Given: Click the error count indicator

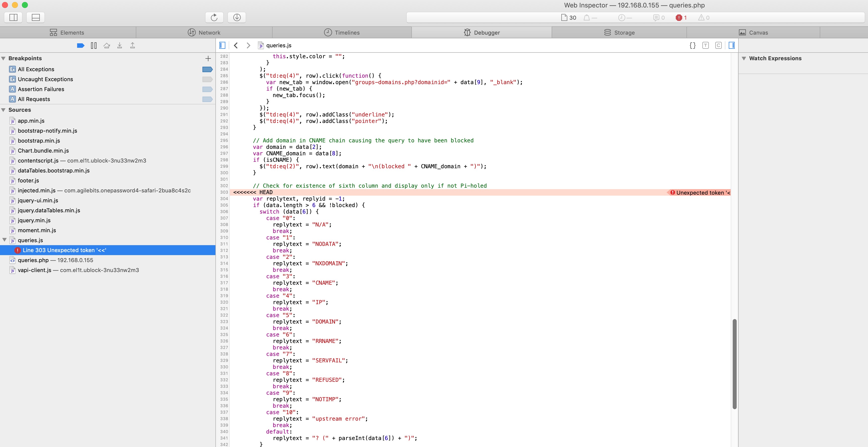Looking at the screenshot, I should (681, 17).
